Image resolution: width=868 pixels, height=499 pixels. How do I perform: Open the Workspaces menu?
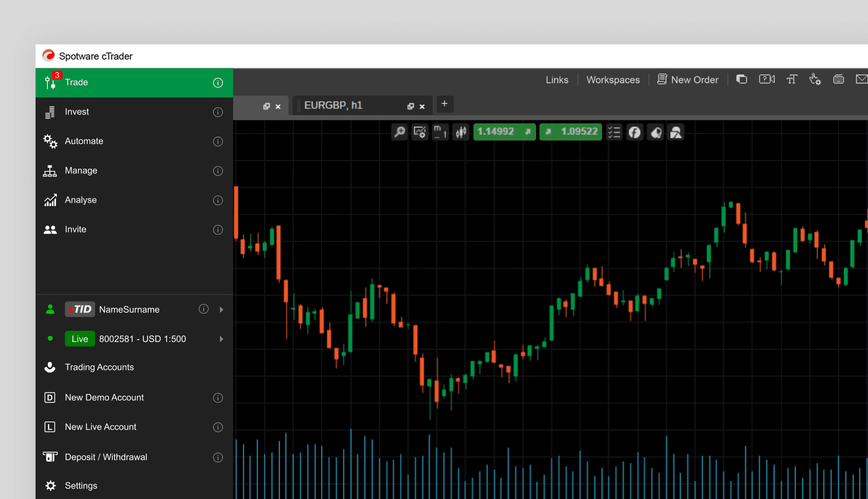[x=613, y=80]
